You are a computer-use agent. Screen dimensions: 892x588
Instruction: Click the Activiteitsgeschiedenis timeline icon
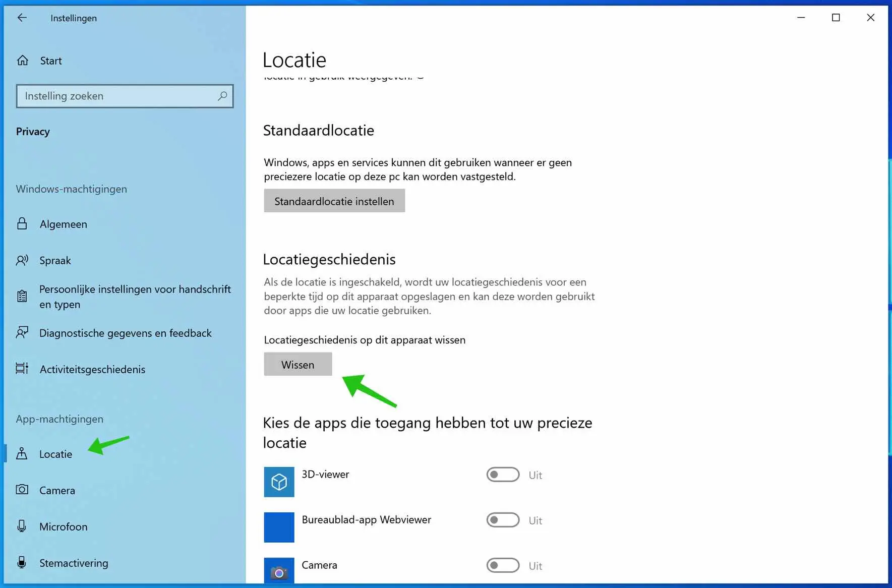tap(22, 369)
